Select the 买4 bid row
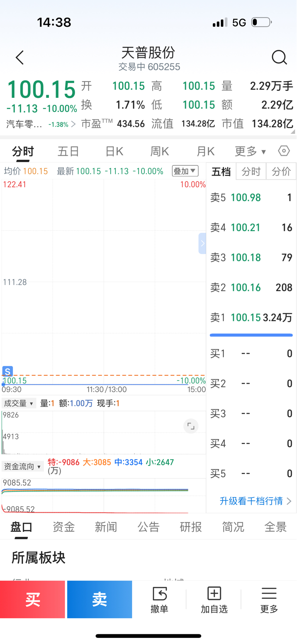 [x=251, y=444]
